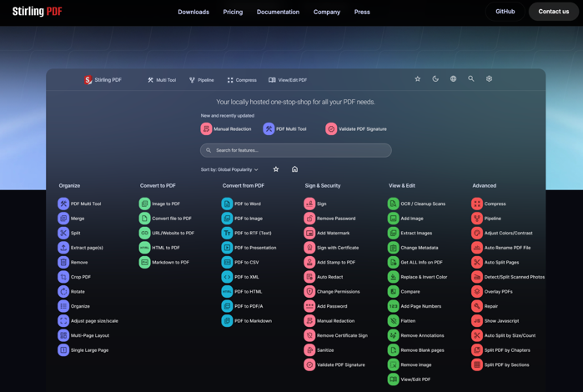This screenshot has width=583, height=392.
Task: Open the Sign tool icon
Action: pos(309,204)
